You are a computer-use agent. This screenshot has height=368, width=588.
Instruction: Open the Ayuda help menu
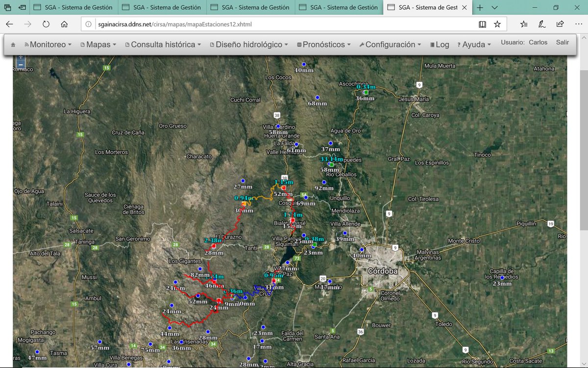tap(474, 45)
